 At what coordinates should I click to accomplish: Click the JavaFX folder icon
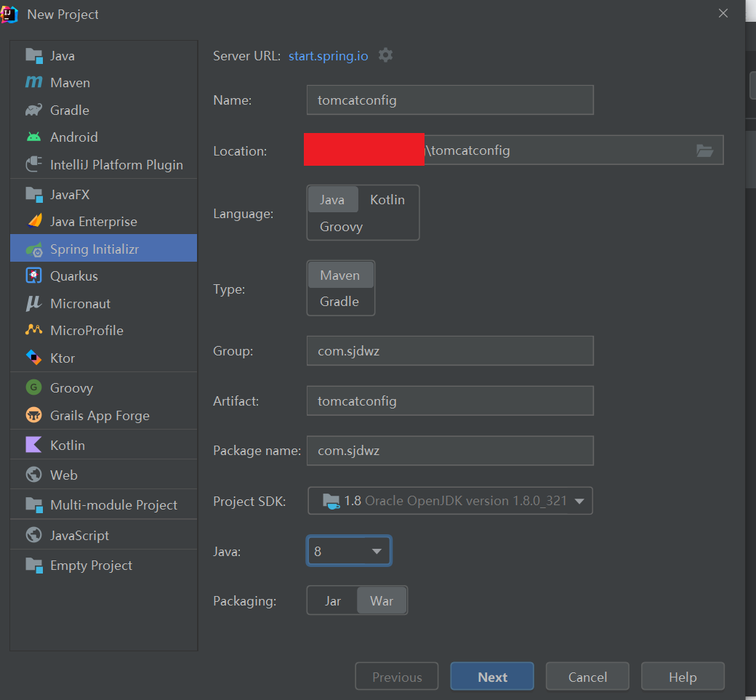tap(33, 194)
